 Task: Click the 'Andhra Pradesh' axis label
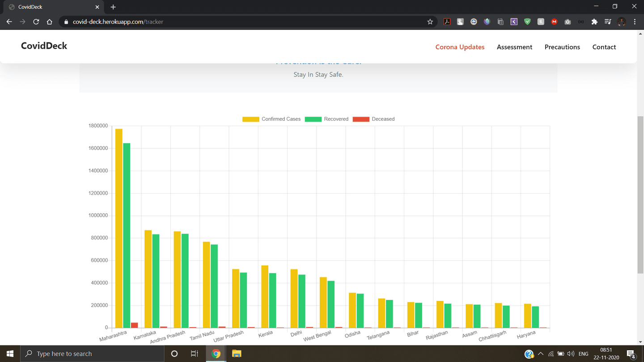168,337
